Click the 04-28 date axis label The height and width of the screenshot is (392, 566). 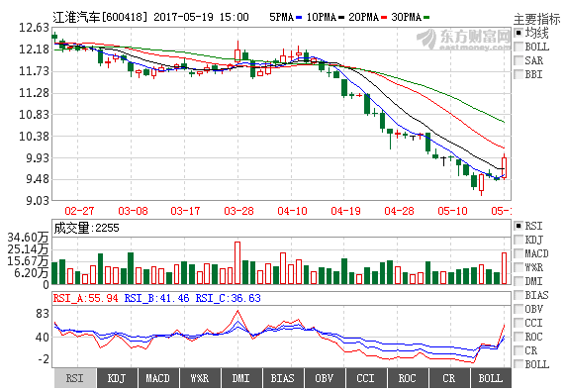click(x=399, y=211)
